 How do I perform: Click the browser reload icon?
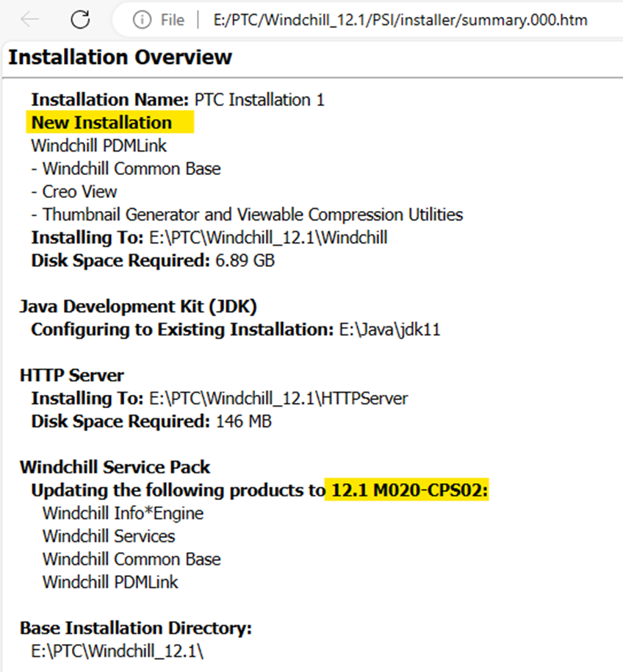coord(79,20)
